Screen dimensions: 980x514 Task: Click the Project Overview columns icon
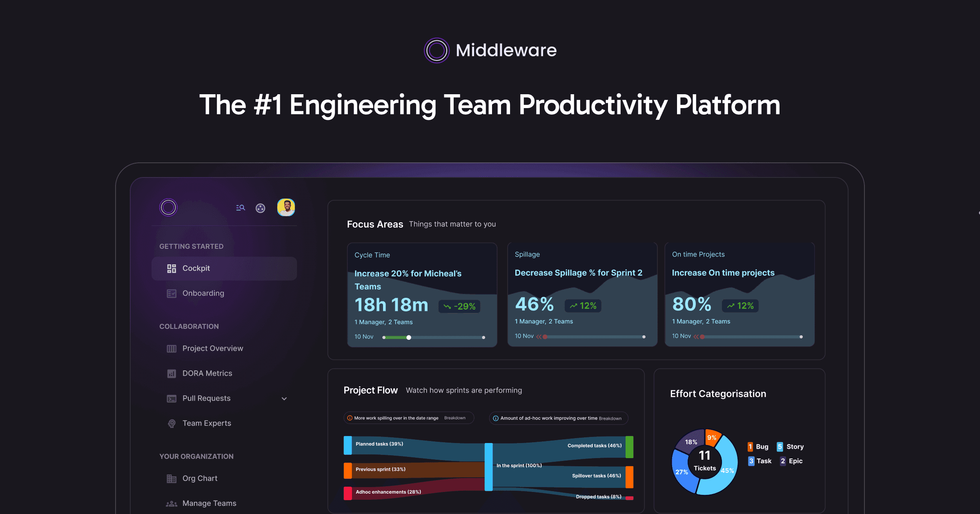(171, 348)
